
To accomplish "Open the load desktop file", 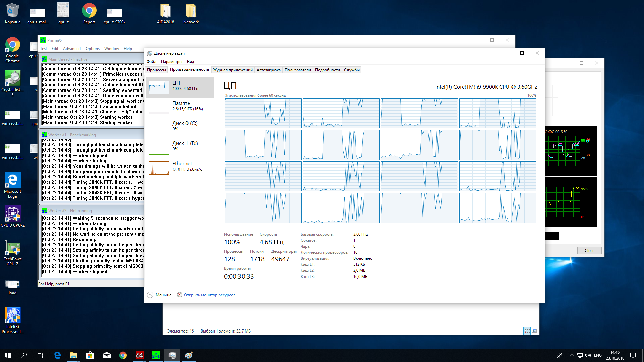I will [x=12, y=287].
